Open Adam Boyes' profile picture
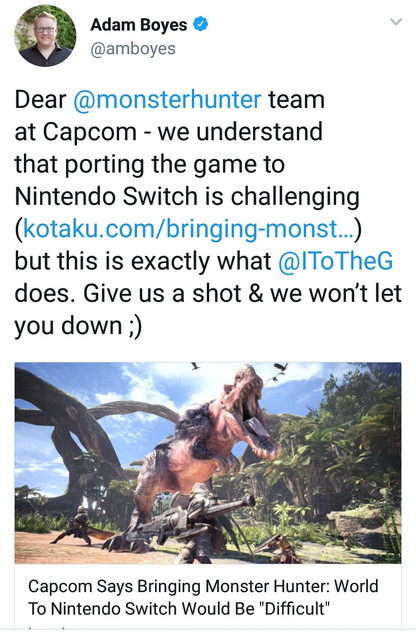Image resolution: width=416 pixels, height=640 pixels. click(x=45, y=36)
